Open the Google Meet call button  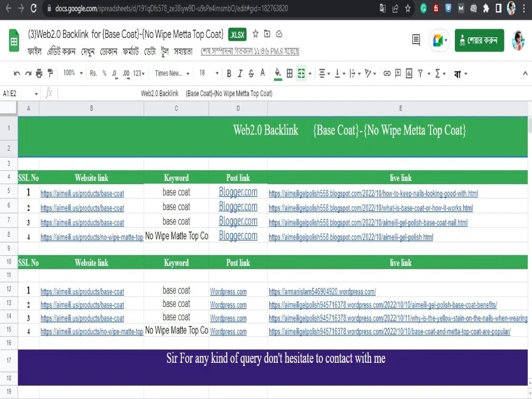coord(439,40)
